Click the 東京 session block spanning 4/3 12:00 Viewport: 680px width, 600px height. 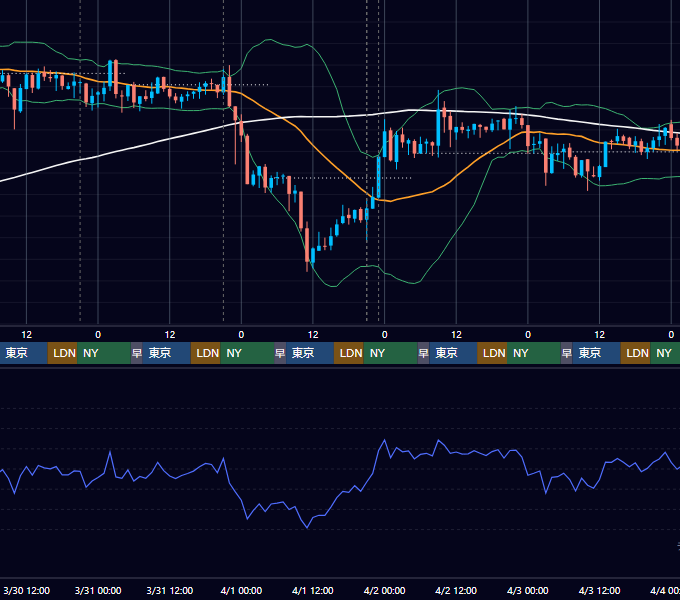[596, 353]
